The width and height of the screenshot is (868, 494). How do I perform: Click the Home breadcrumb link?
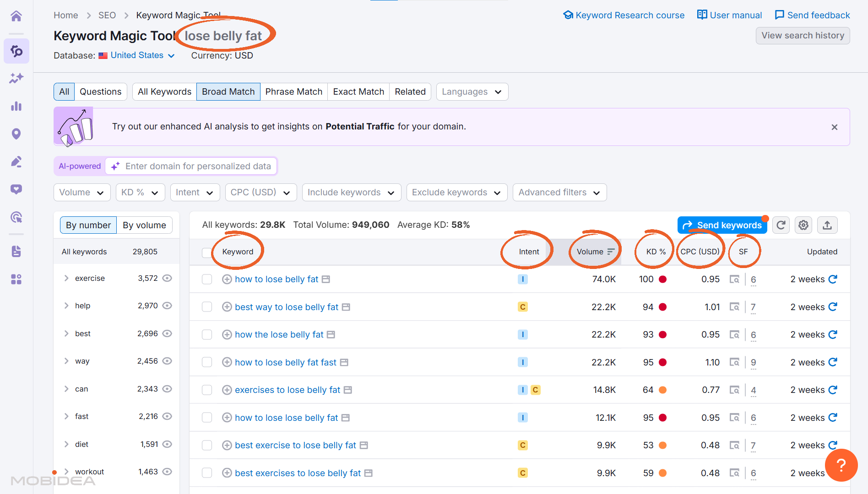point(66,15)
